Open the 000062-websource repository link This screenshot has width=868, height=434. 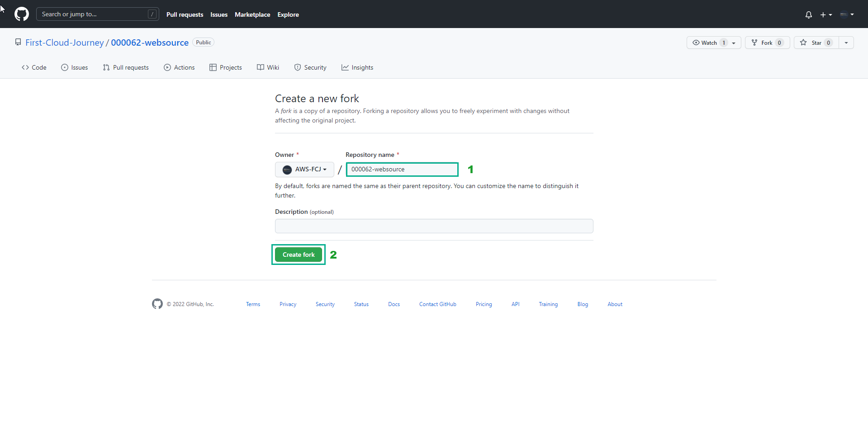[150, 42]
